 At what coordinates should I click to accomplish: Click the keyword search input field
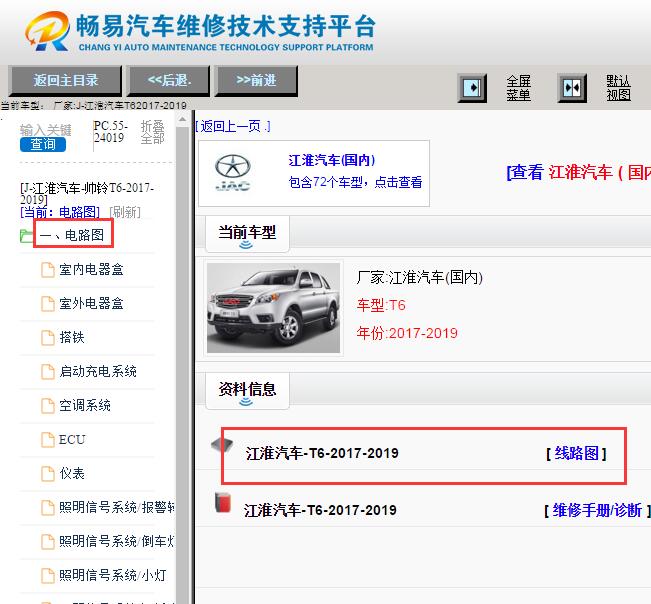click(x=46, y=130)
